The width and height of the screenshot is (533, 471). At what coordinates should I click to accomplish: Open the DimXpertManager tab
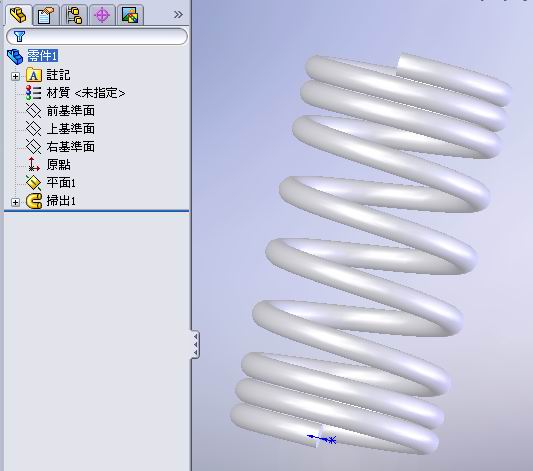102,15
